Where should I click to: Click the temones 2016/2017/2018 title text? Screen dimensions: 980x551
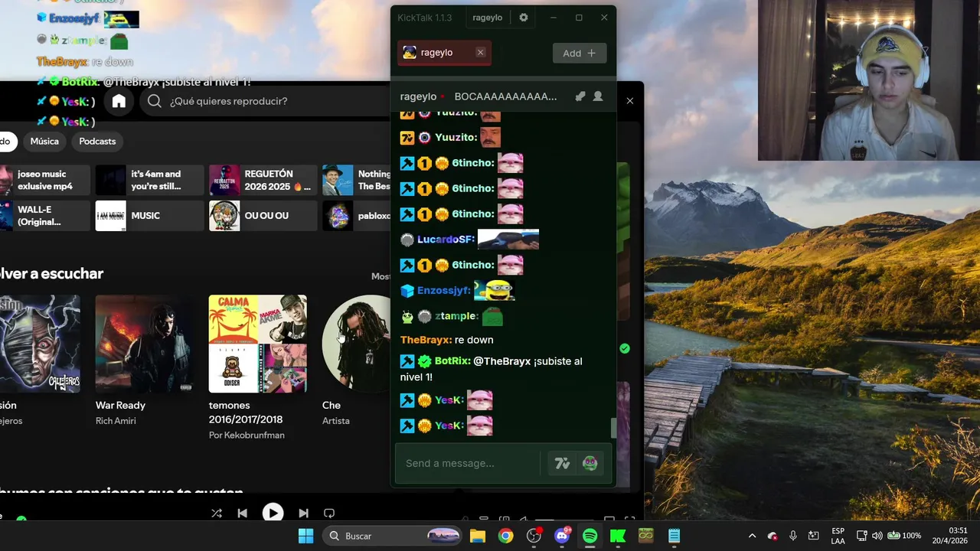click(246, 412)
